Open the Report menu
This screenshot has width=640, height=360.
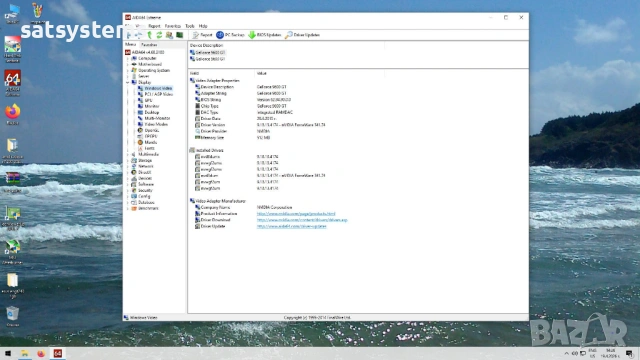pos(154,26)
